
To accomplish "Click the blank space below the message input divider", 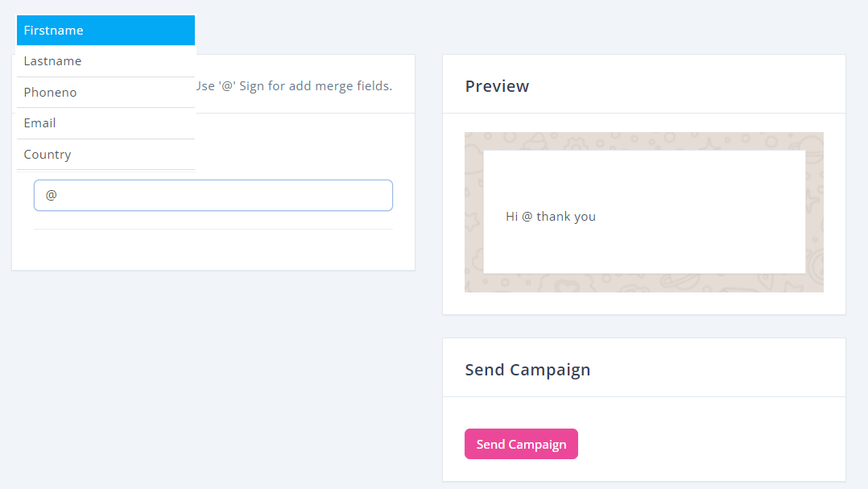I will click(x=213, y=250).
